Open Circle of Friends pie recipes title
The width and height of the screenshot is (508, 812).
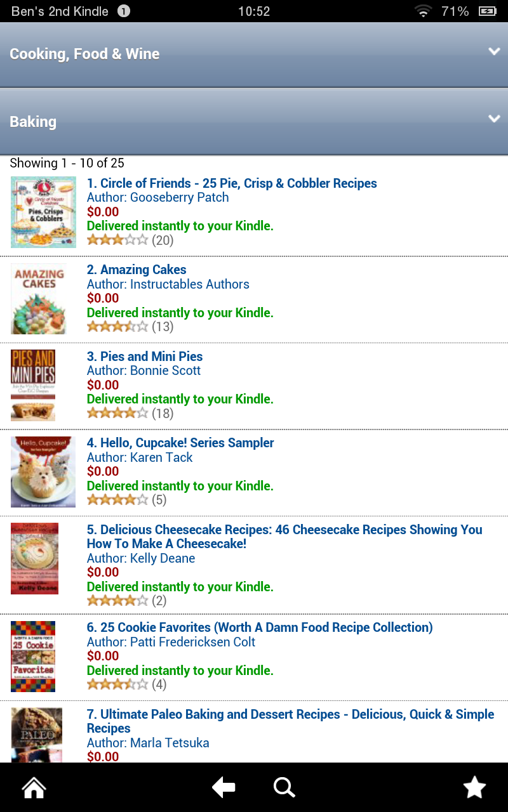click(232, 183)
